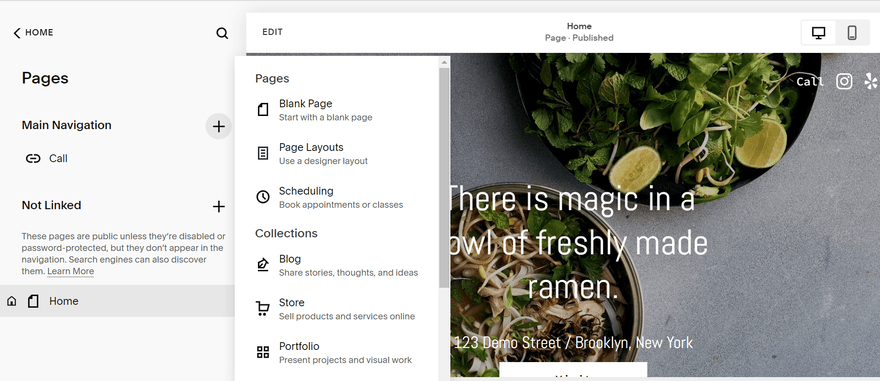
Task: Open the Instagram icon in site header
Action: tap(844, 81)
